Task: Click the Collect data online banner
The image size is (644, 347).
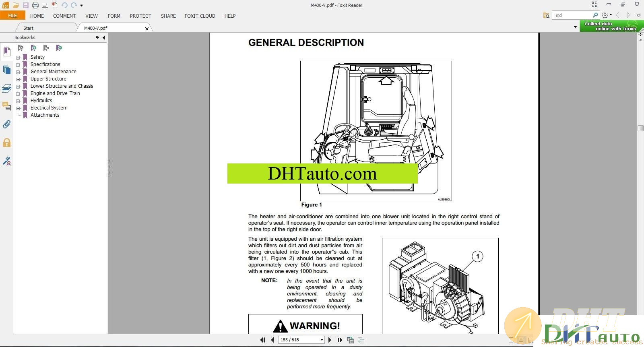Action: click(x=610, y=26)
